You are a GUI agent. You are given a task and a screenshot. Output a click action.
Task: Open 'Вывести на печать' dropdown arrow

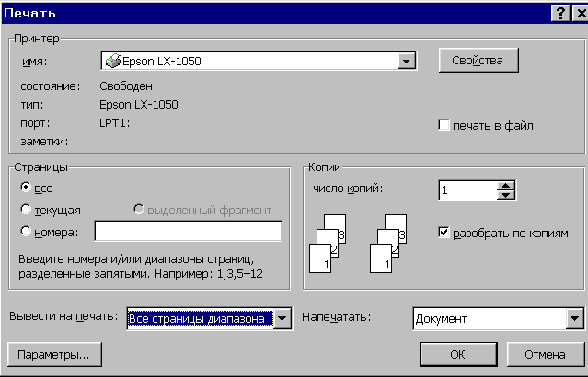tap(282, 318)
